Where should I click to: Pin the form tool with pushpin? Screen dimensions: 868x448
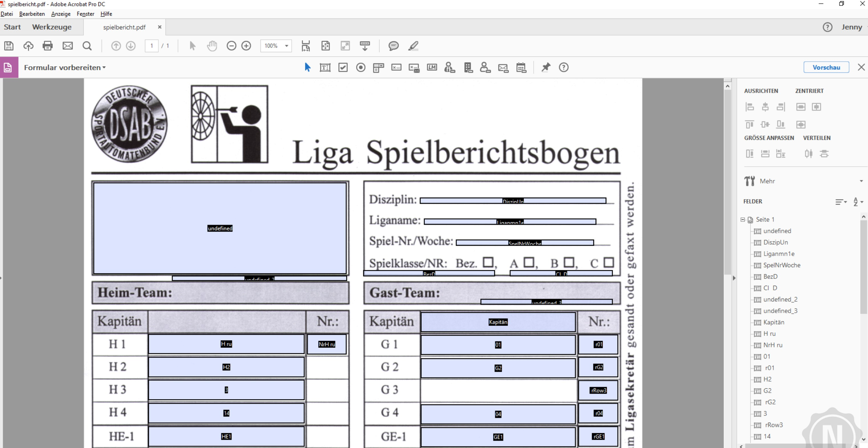click(x=546, y=67)
